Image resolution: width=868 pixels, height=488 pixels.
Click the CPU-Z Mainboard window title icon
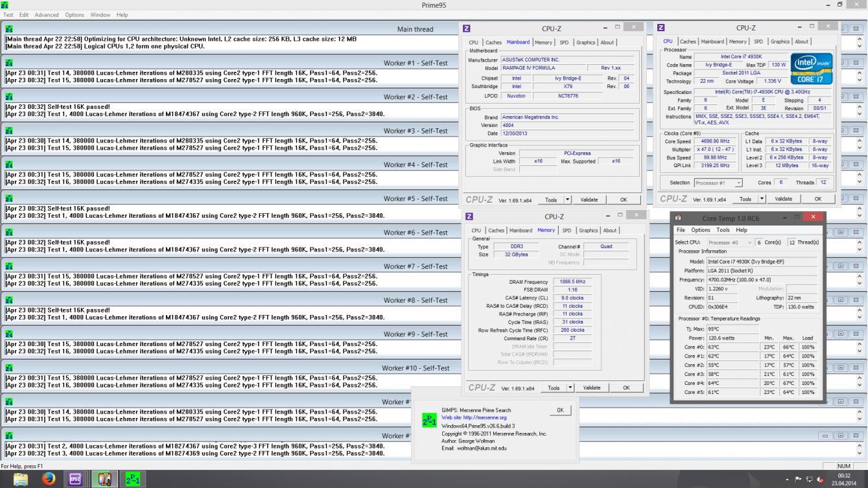tap(467, 29)
